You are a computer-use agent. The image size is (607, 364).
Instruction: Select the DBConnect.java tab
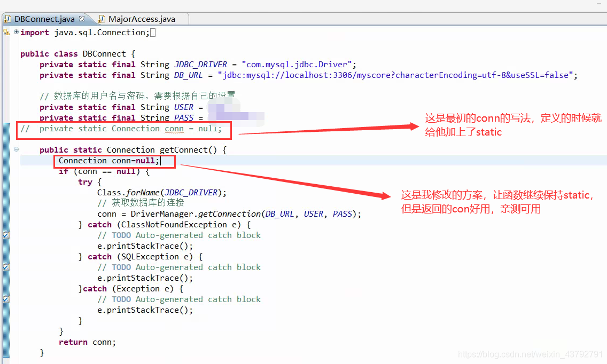[45, 18]
